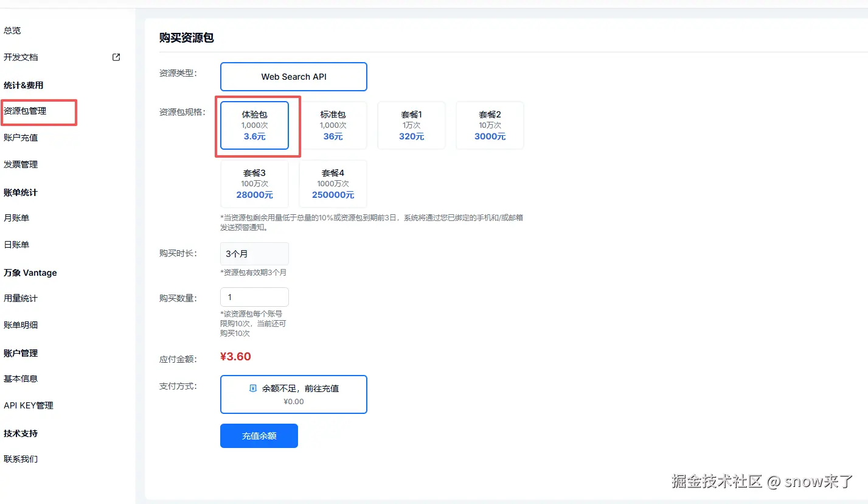
Task: Select the 套餐1 320元 package
Action: pyautogui.click(x=411, y=125)
